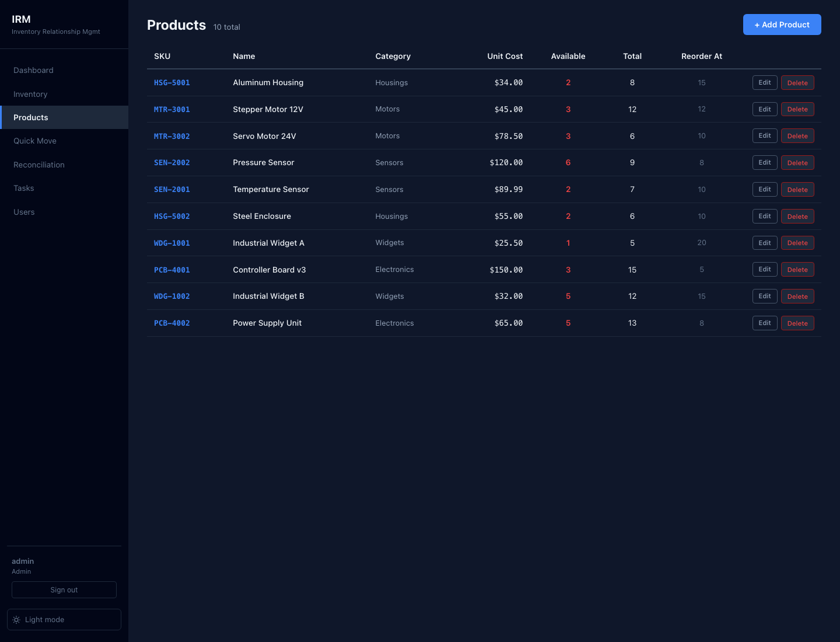
Task: Edit Temperature Sensor product
Action: (x=765, y=189)
